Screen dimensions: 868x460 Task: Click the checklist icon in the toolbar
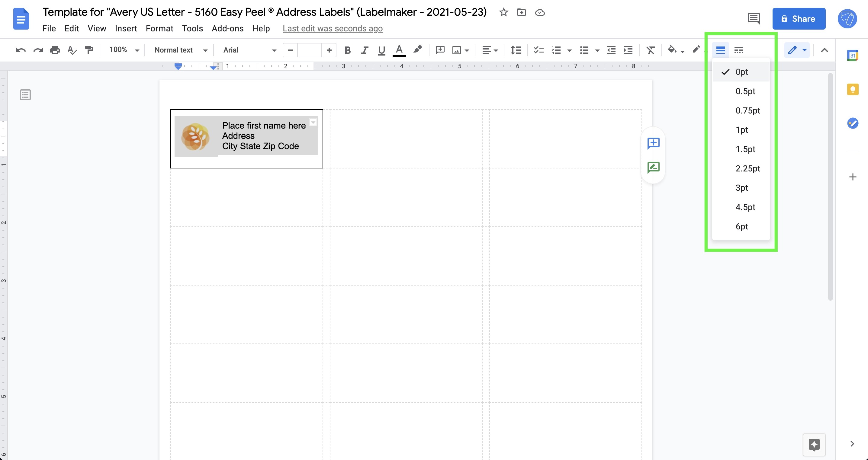pyautogui.click(x=538, y=50)
